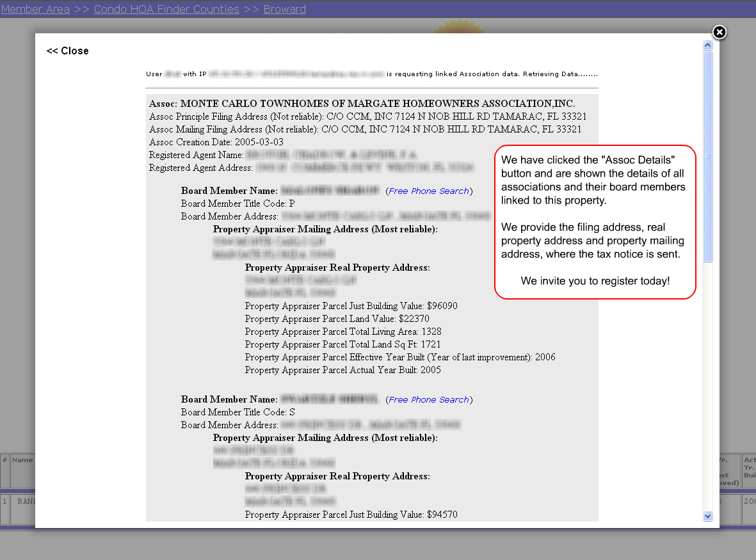Click the Parcel Actual Year Built 2005 line
Image resolution: width=756 pixels, height=560 pixels.
pyautogui.click(x=342, y=370)
